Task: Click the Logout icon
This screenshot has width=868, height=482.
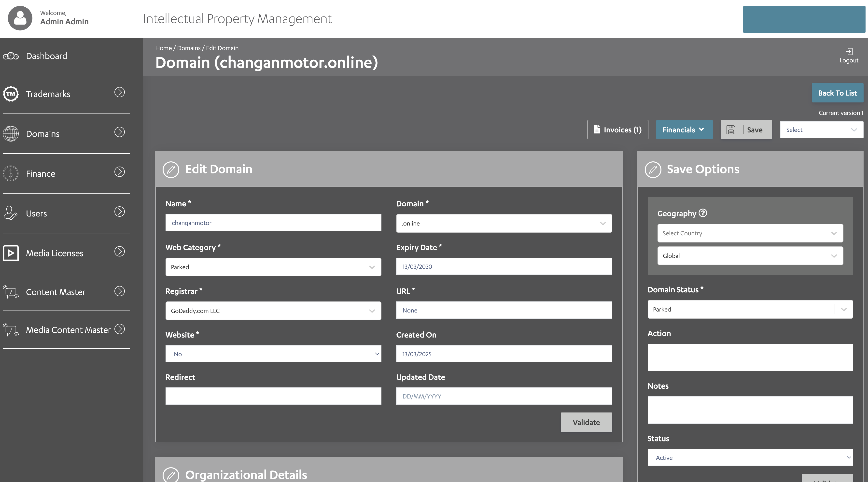Action: click(849, 52)
